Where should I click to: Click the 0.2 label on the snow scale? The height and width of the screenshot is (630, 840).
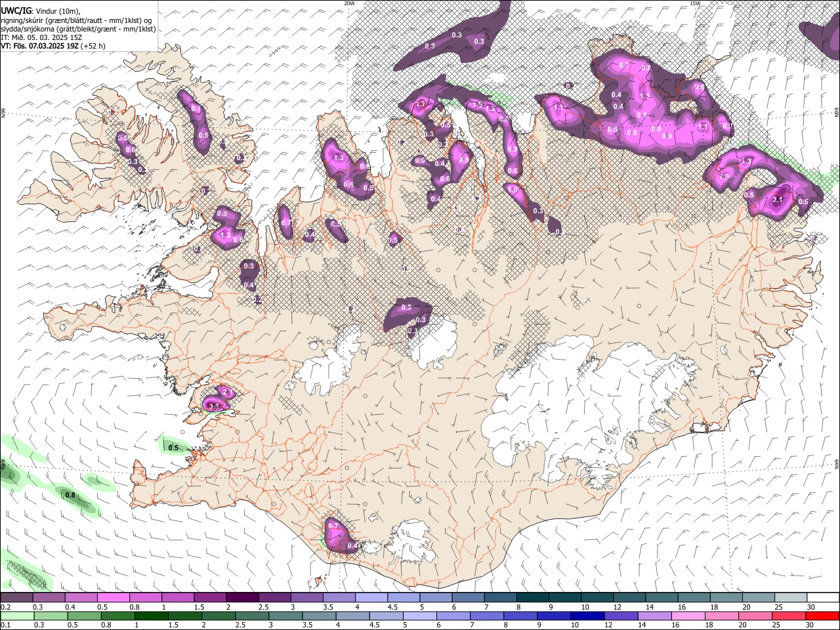5,607
